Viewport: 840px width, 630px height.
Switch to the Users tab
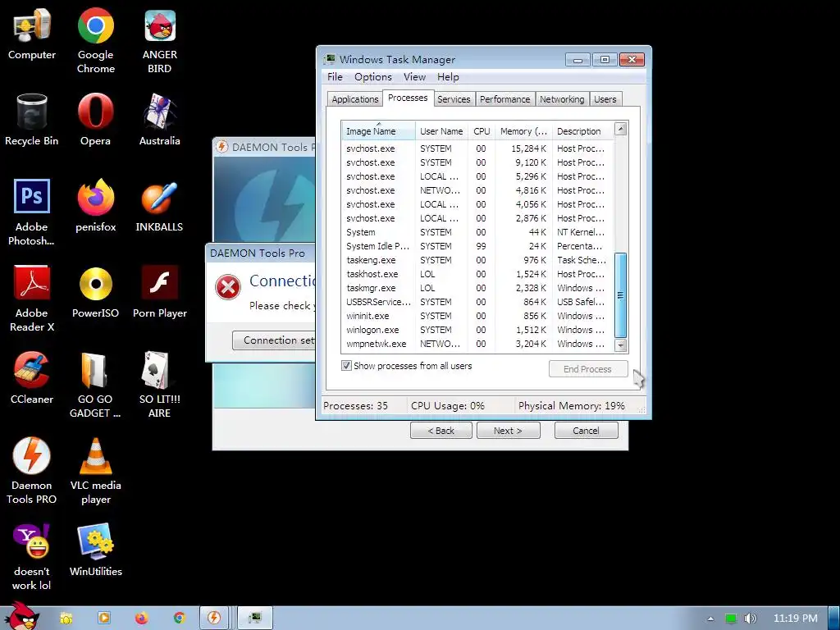(x=605, y=99)
